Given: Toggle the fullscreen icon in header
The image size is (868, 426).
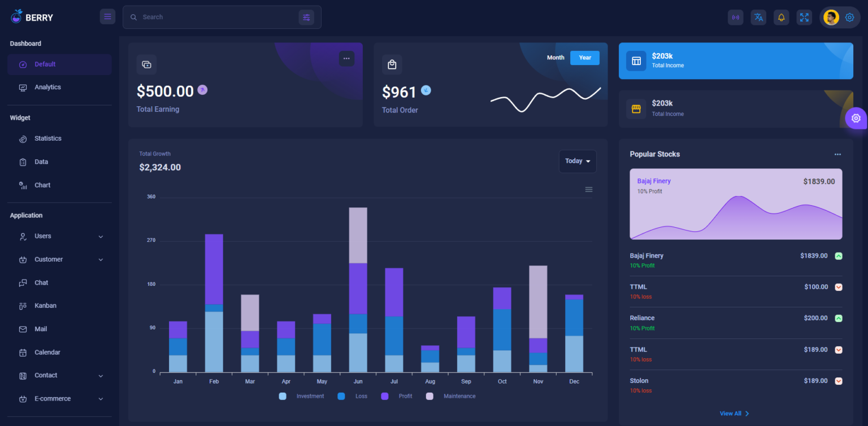Looking at the screenshot, I should (804, 18).
